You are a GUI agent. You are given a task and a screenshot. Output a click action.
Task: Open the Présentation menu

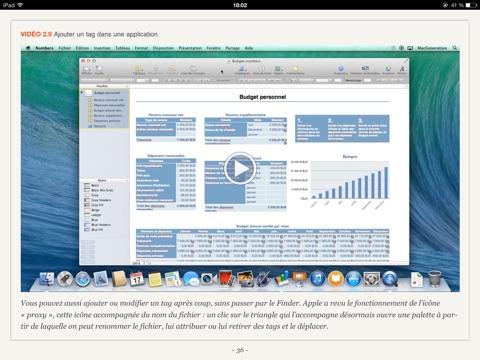point(190,48)
